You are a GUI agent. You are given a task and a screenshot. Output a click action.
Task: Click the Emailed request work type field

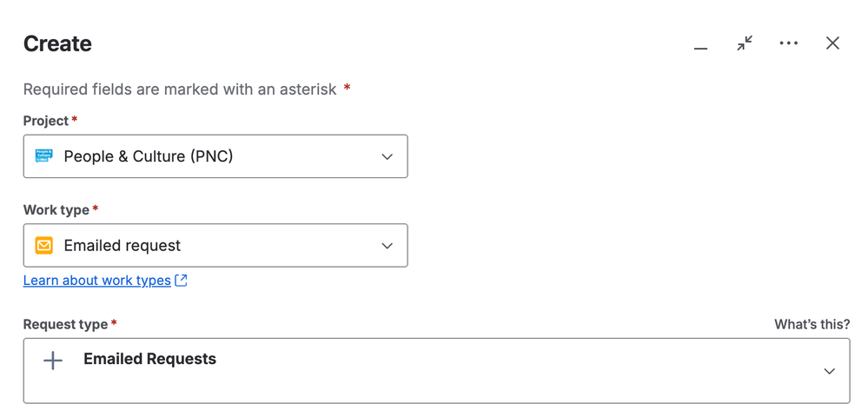[x=215, y=246]
